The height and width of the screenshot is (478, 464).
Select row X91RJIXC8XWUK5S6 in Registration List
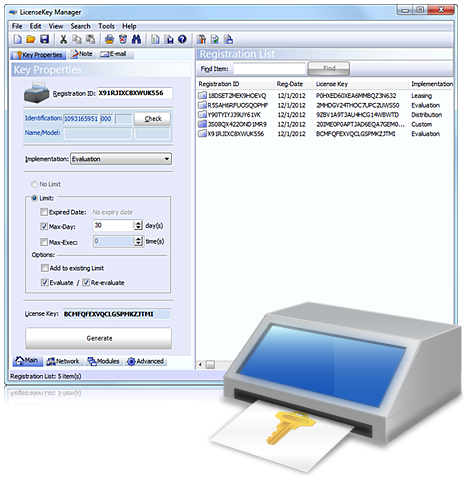pos(325,134)
